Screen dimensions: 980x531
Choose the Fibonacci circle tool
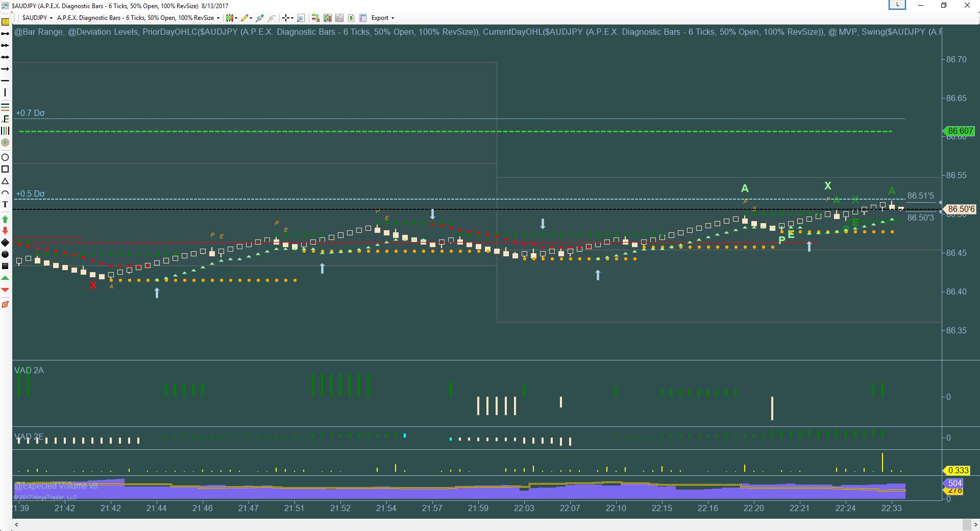pyautogui.click(x=5, y=142)
